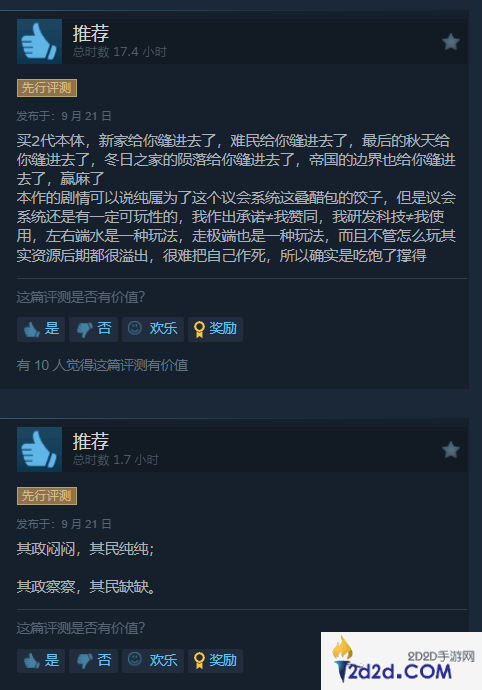
Task: Vote 是 on the first review
Action: point(41,329)
